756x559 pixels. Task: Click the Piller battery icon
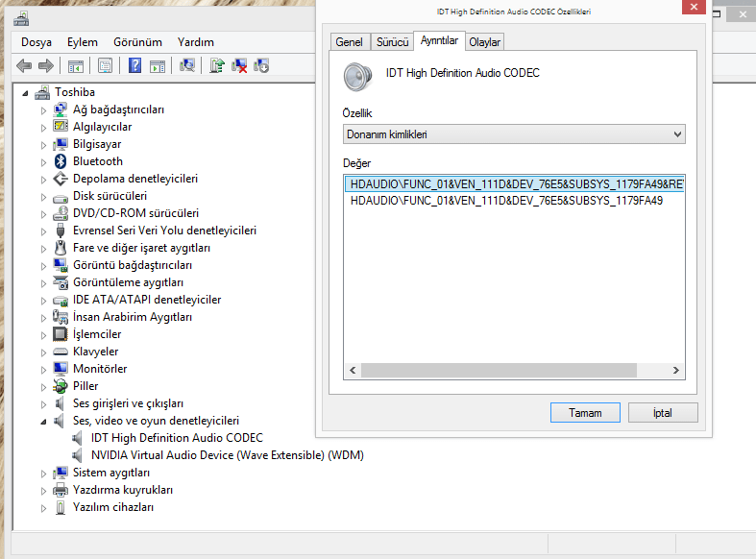point(61,386)
